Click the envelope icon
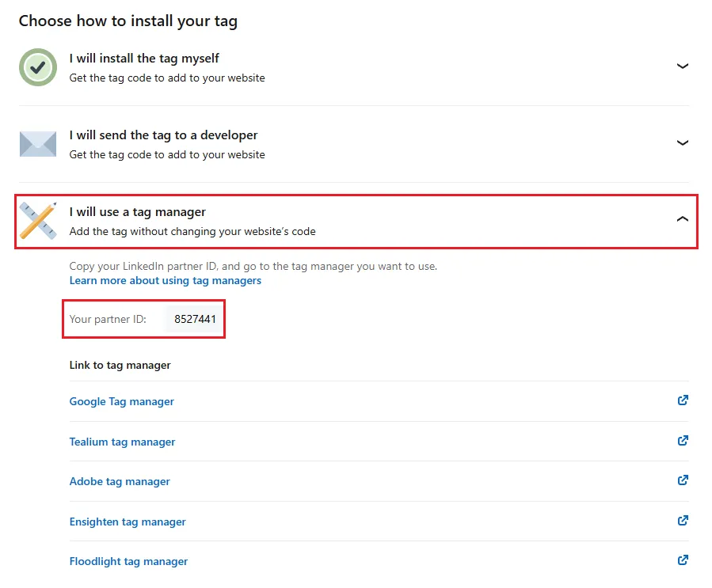Screen dimensions: 712x588 point(37,143)
